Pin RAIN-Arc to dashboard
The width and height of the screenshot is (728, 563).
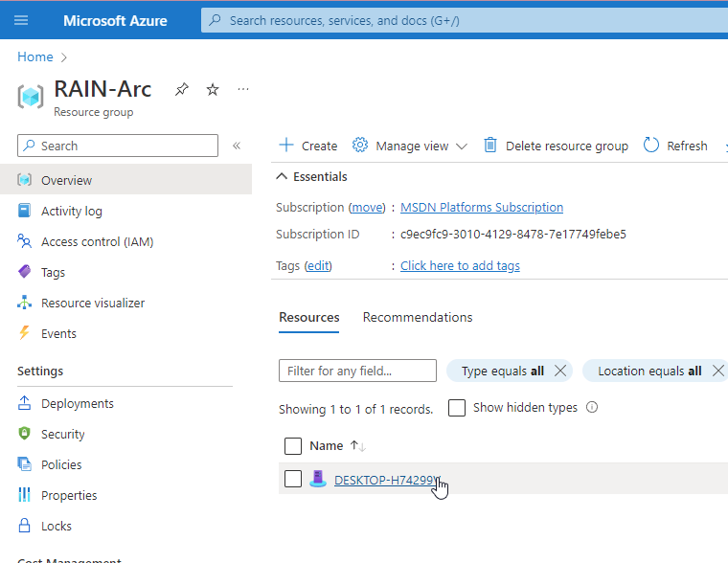click(x=182, y=89)
